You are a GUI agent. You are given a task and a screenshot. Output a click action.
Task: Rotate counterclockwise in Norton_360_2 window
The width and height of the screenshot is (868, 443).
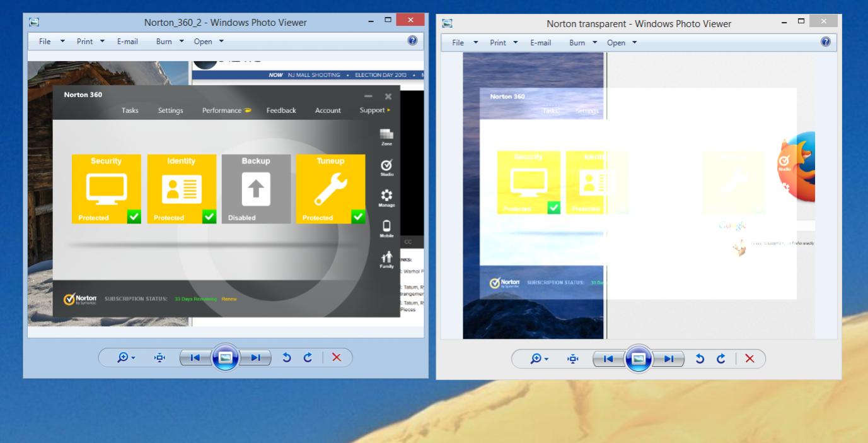tap(287, 357)
